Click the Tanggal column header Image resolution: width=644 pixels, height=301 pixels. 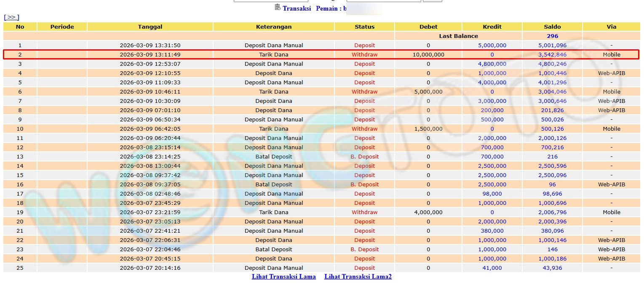[150, 27]
